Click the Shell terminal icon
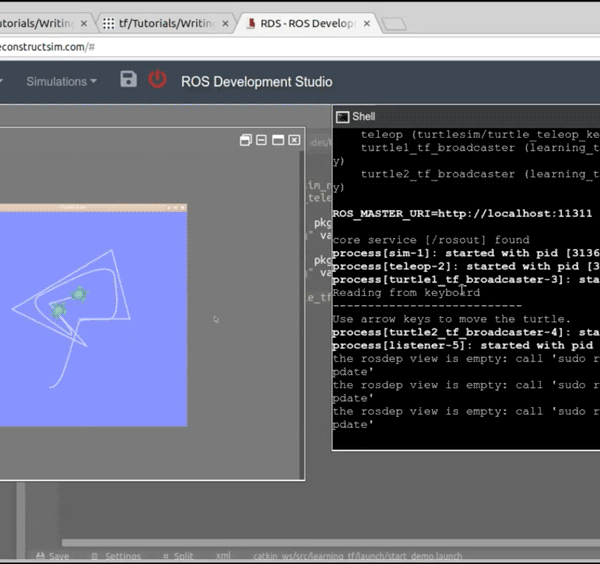Viewport: 600px width, 564px height. (342, 117)
